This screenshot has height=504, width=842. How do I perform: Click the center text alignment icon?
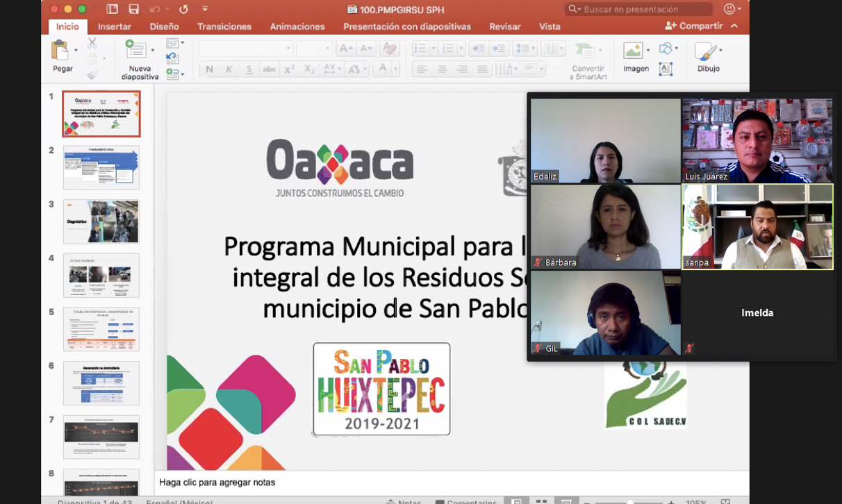tap(442, 69)
